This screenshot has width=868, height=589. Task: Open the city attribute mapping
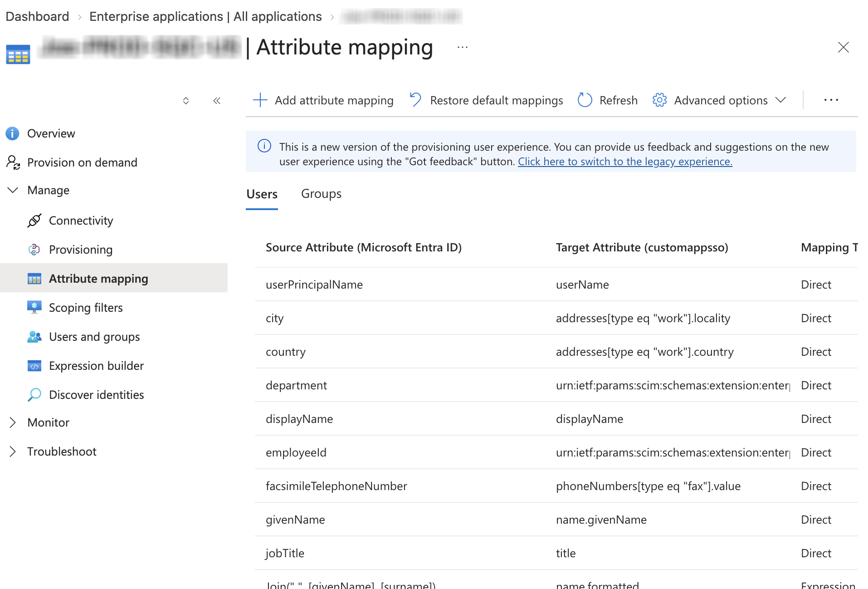tap(556, 318)
